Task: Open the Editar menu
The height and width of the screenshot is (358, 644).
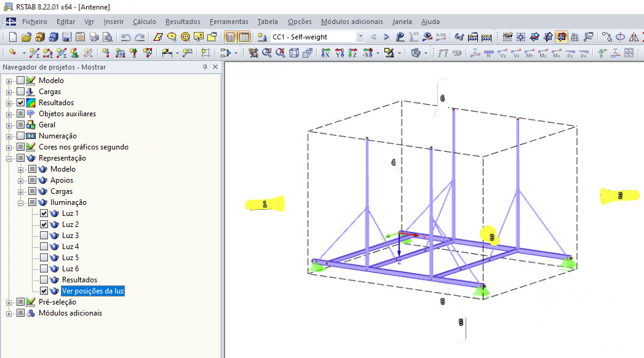Action: pos(66,22)
